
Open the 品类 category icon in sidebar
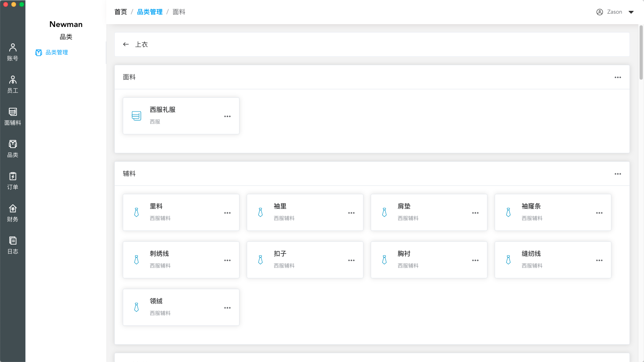13,144
